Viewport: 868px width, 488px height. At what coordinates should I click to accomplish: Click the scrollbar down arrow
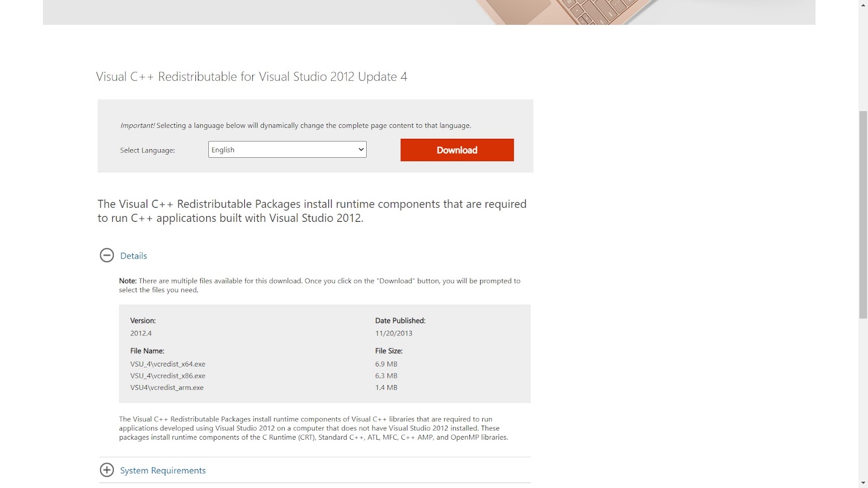pyautogui.click(x=863, y=483)
